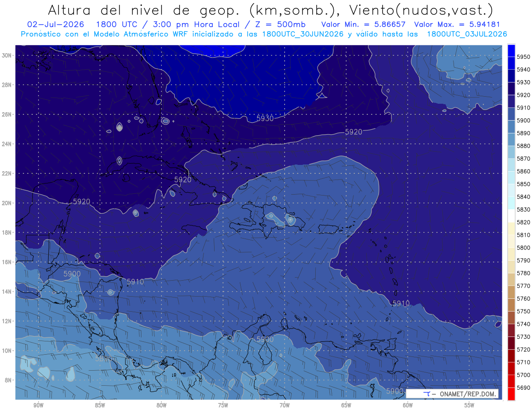The width and height of the screenshot is (532, 411).
Task: Click the 5850 value on the color bar
Action: click(524, 184)
